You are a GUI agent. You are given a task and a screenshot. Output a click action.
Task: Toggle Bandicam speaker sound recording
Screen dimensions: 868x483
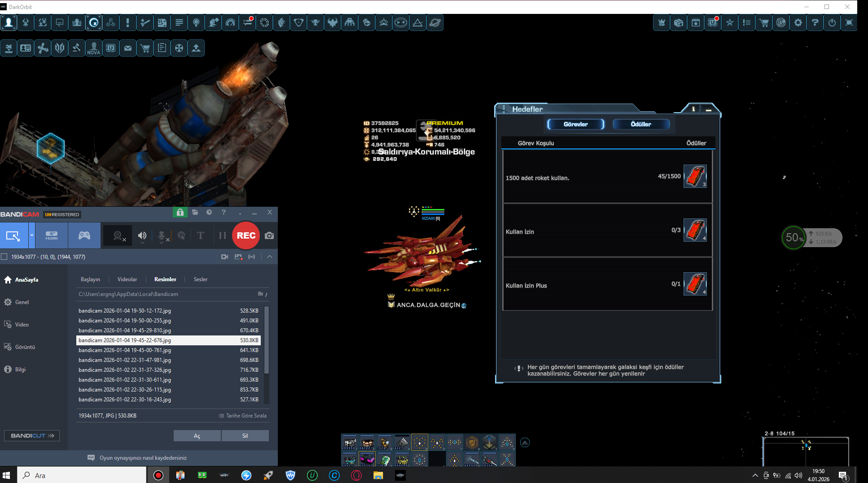[142, 235]
